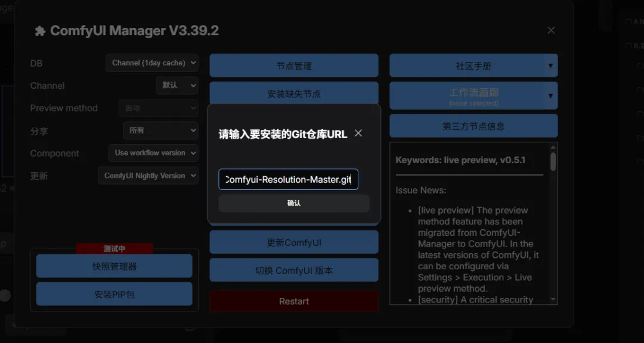Click the 节点管理 button
Screen dimensions: 644x343
[294, 66]
